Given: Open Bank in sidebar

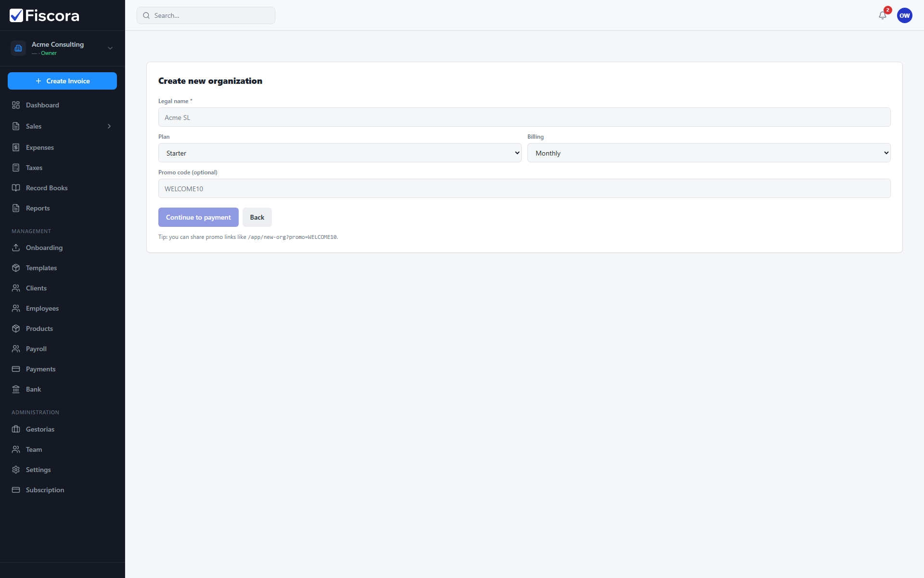Looking at the screenshot, I should (x=62, y=389).
